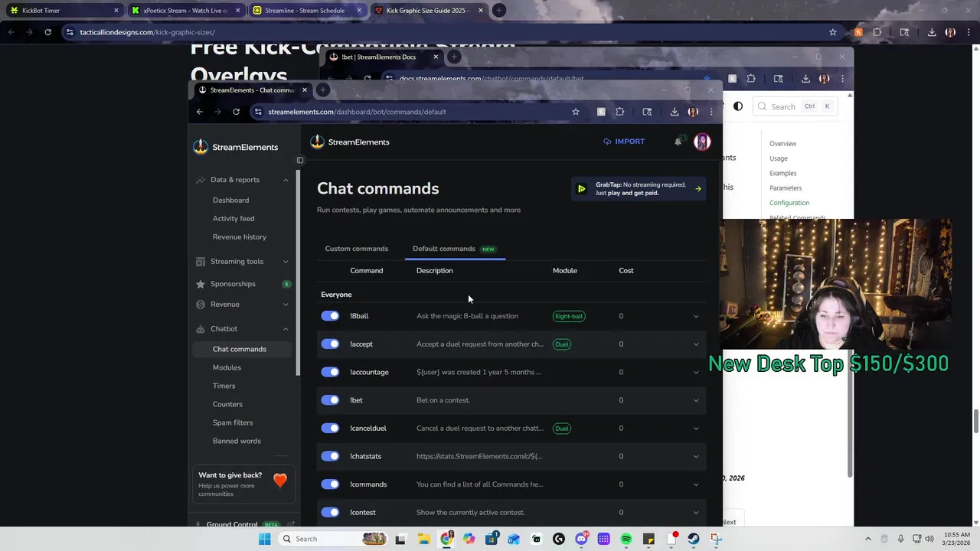Switch to Streamline Stream Schedule tab
The height and width of the screenshot is (551, 980).
tap(308, 11)
